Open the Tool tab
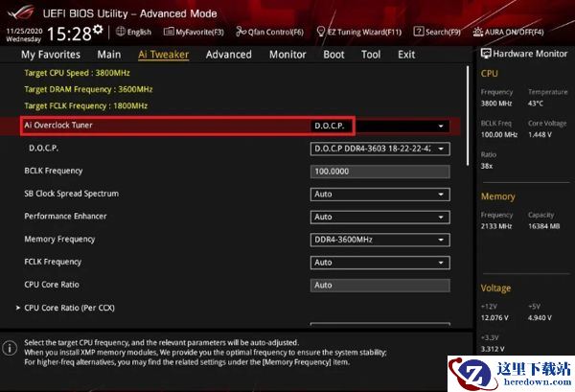The height and width of the screenshot is (392, 575). coord(371,55)
